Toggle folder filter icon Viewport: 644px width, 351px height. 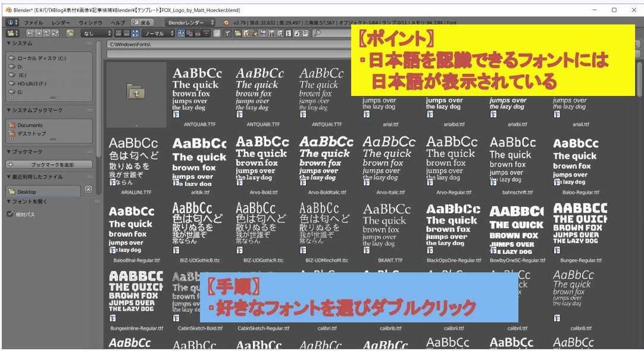click(x=237, y=33)
